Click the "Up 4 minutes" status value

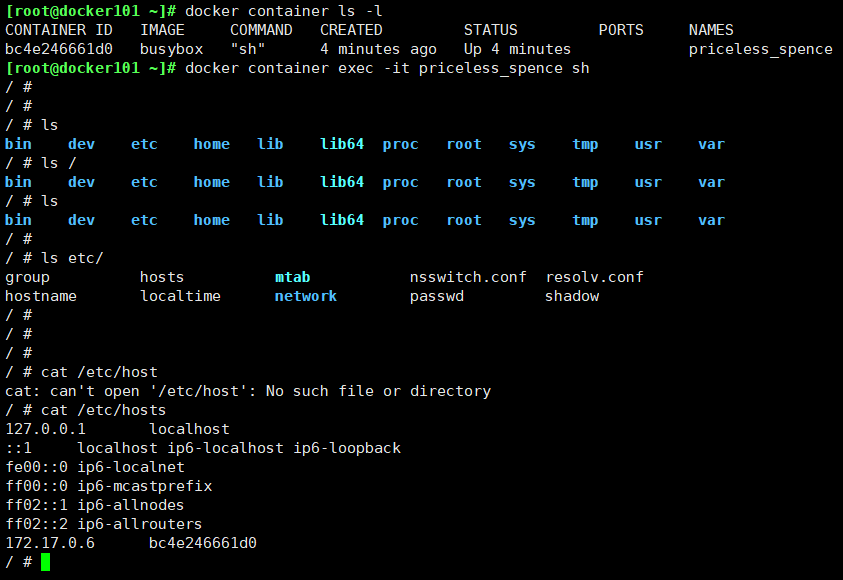point(517,49)
